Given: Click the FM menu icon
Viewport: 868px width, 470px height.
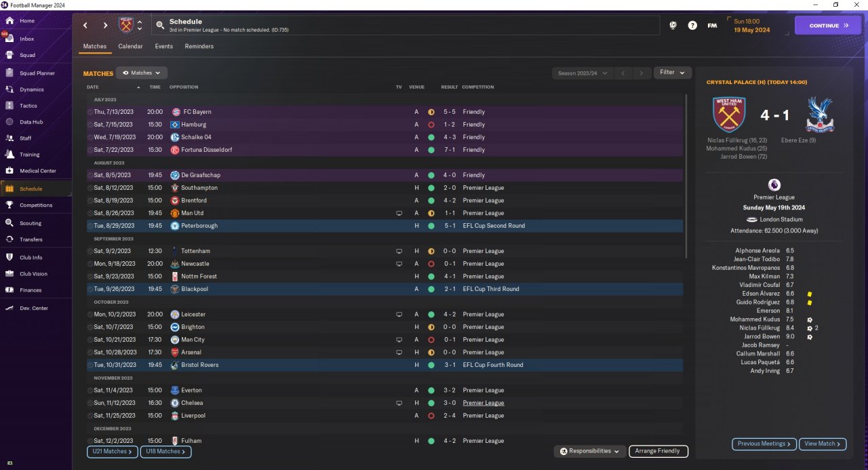Looking at the screenshot, I should point(712,25).
